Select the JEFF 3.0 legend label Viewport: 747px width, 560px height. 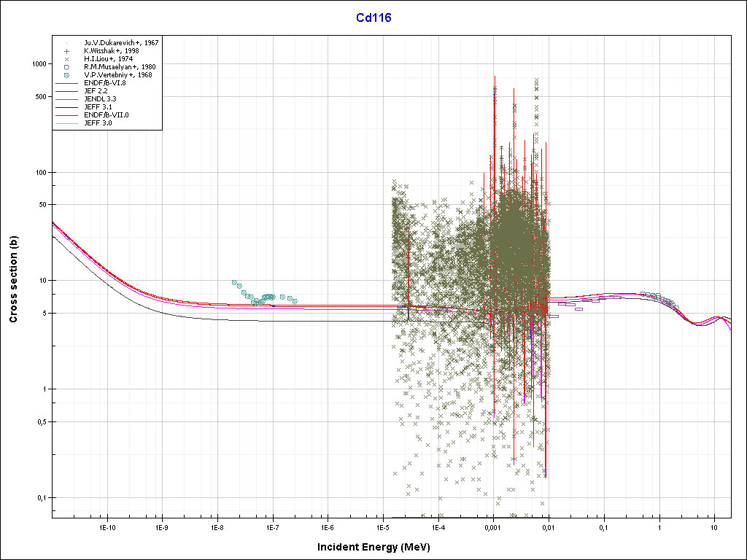tap(98, 123)
